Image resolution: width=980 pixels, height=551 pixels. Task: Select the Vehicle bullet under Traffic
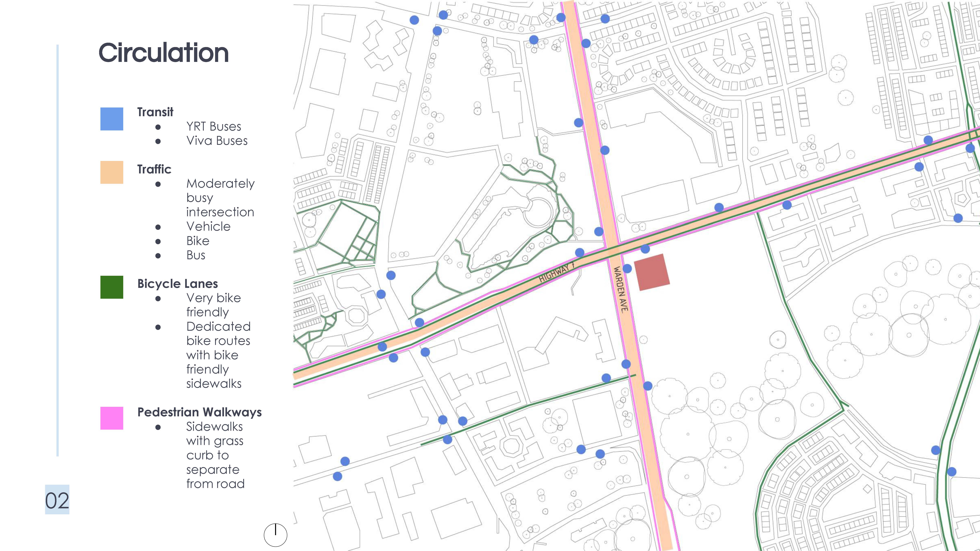208,227
